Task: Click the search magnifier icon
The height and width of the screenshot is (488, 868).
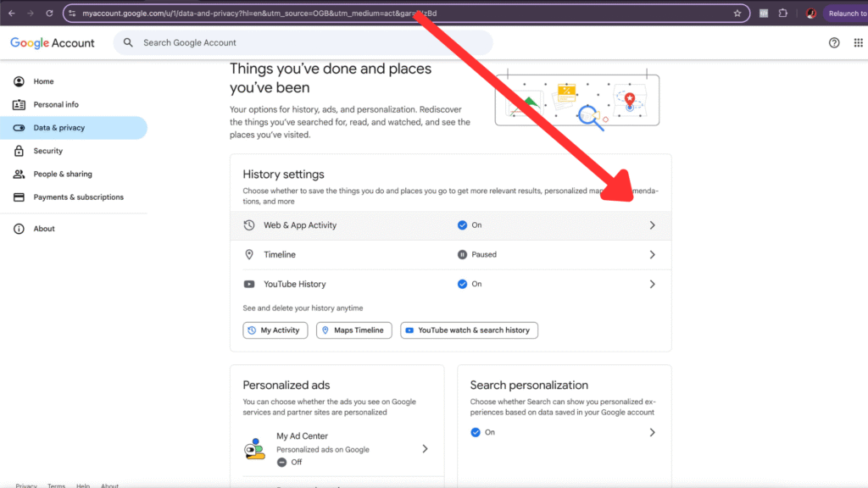Action: (x=128, y=42)
